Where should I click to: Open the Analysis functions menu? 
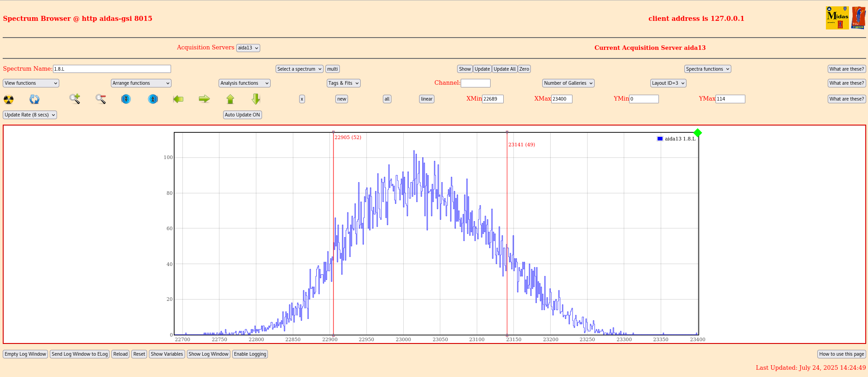244,83
